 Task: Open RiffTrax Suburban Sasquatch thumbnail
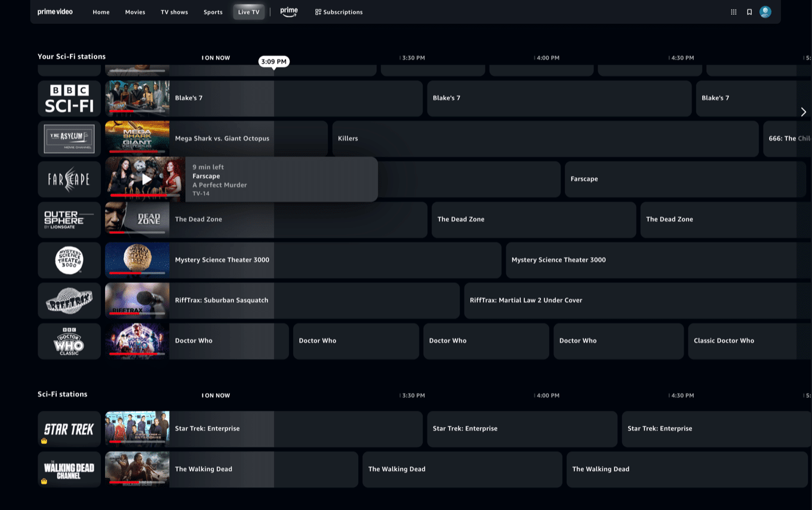(137, 301)
